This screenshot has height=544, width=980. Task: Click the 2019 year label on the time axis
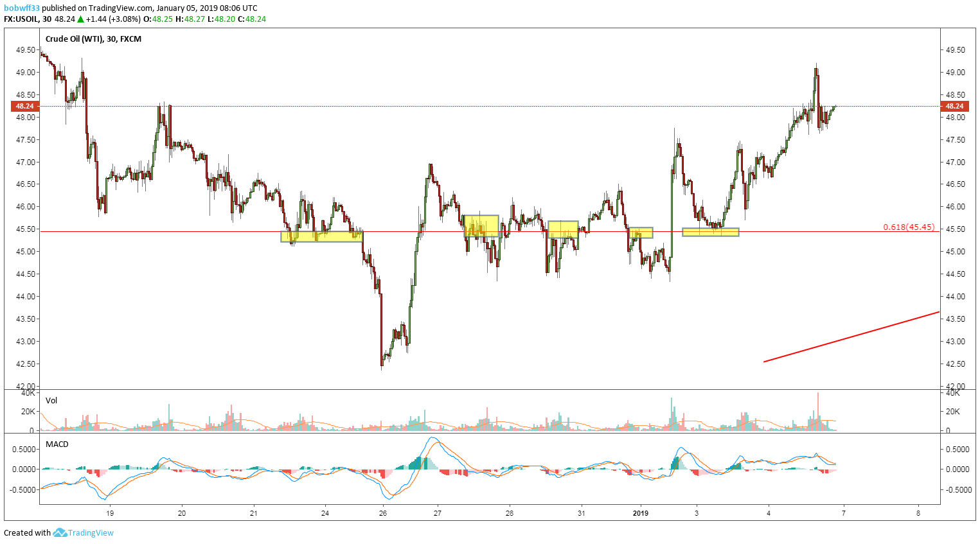[x=641, y=513]
